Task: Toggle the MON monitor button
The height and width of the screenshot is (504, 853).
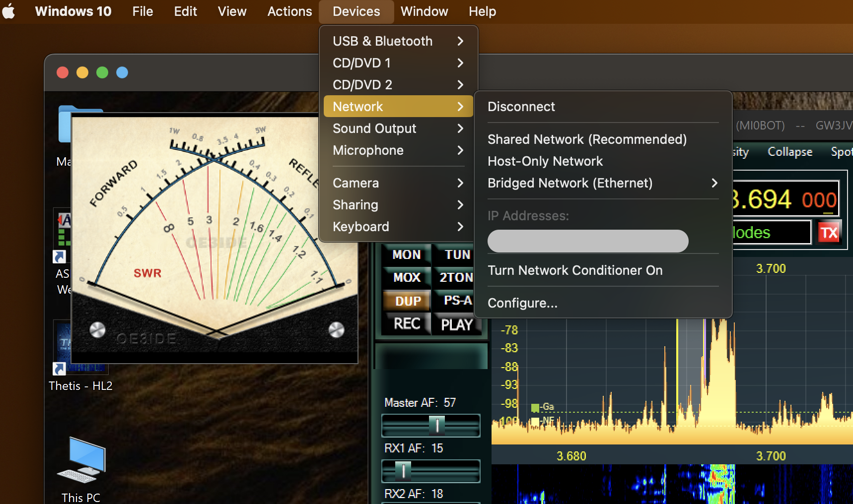Action: 407,254
